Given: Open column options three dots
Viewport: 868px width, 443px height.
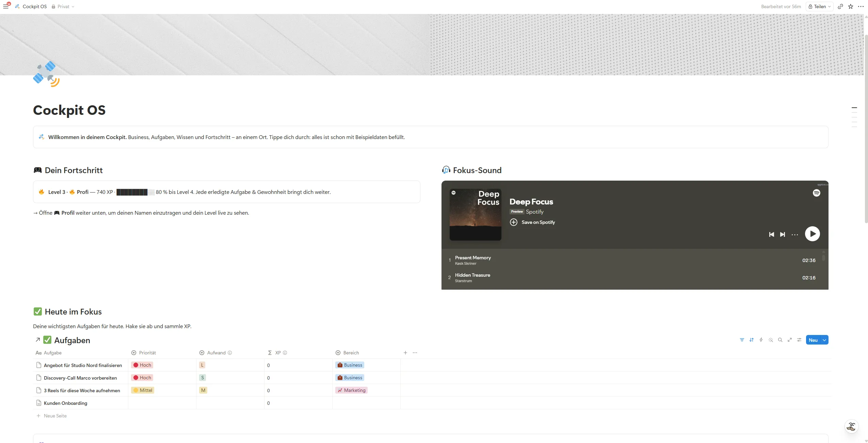Looking at the screenshot, I should point(415,353).
